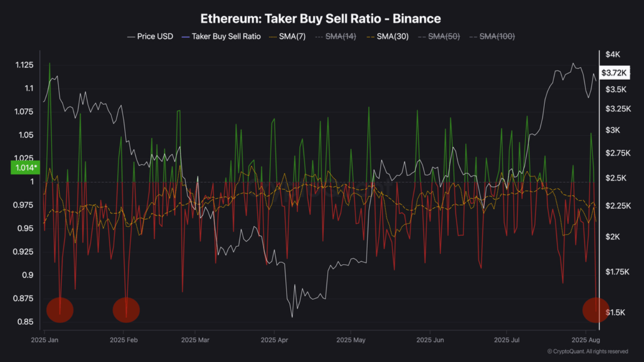Screen dimensions: 644x362
Task: Select the red circle marker in August
Action: tap(596, 310)
